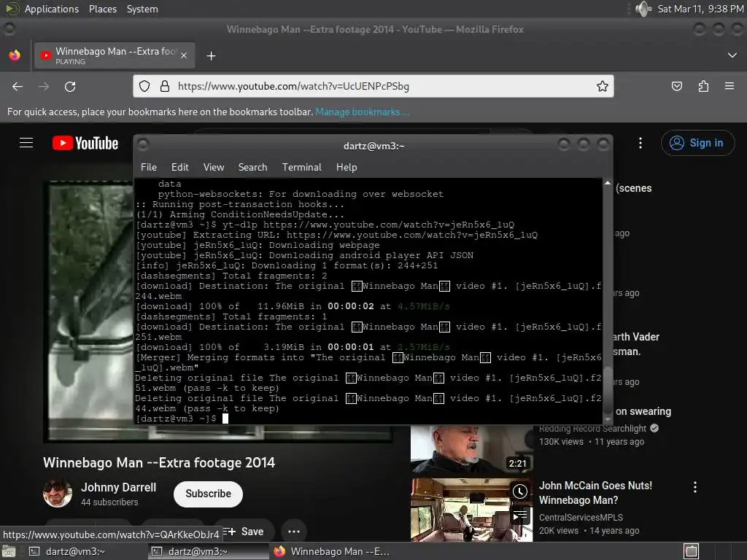Open the Johnny Darrell channel name
747x560 pixels.
119,487
